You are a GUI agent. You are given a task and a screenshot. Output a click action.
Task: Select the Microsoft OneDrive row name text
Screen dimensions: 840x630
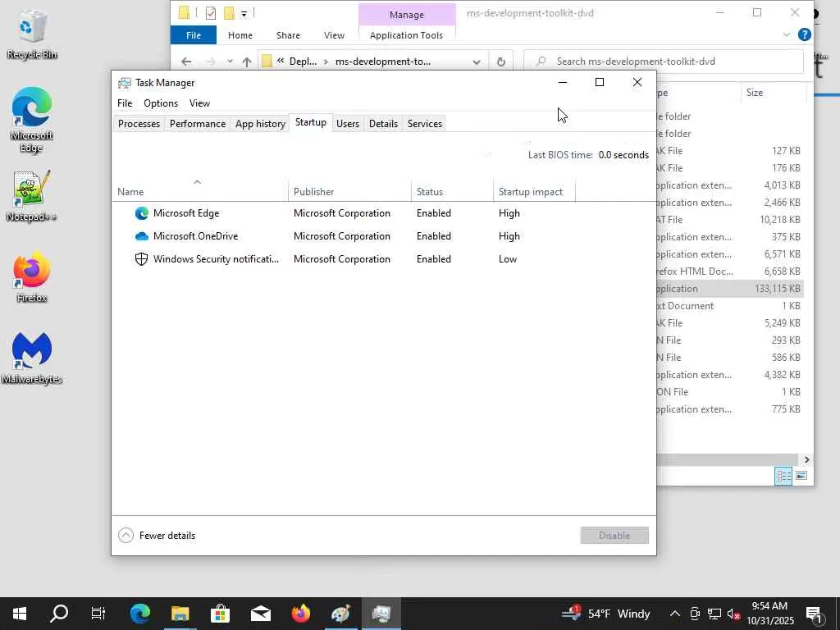[x=195, y=236]
